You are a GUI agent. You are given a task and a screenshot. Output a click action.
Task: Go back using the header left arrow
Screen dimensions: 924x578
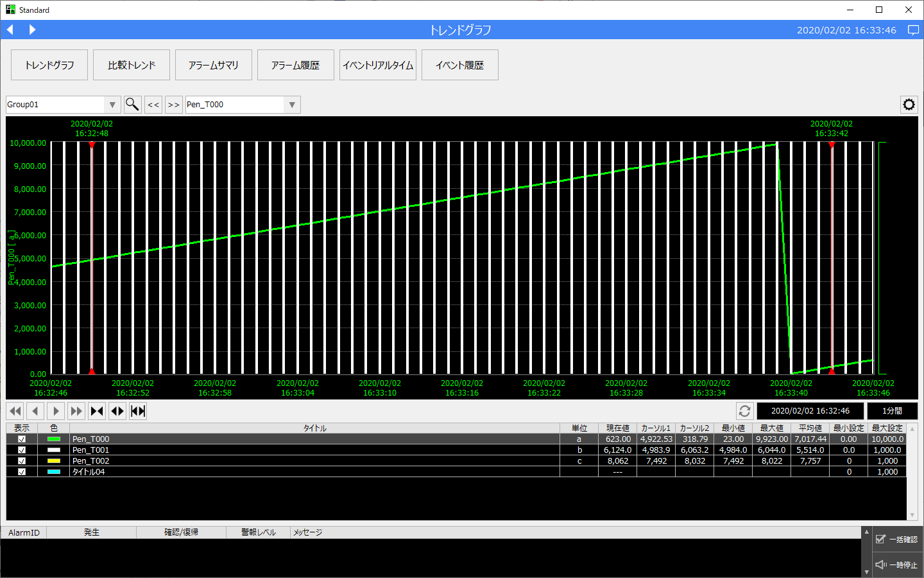pos(10,30)
